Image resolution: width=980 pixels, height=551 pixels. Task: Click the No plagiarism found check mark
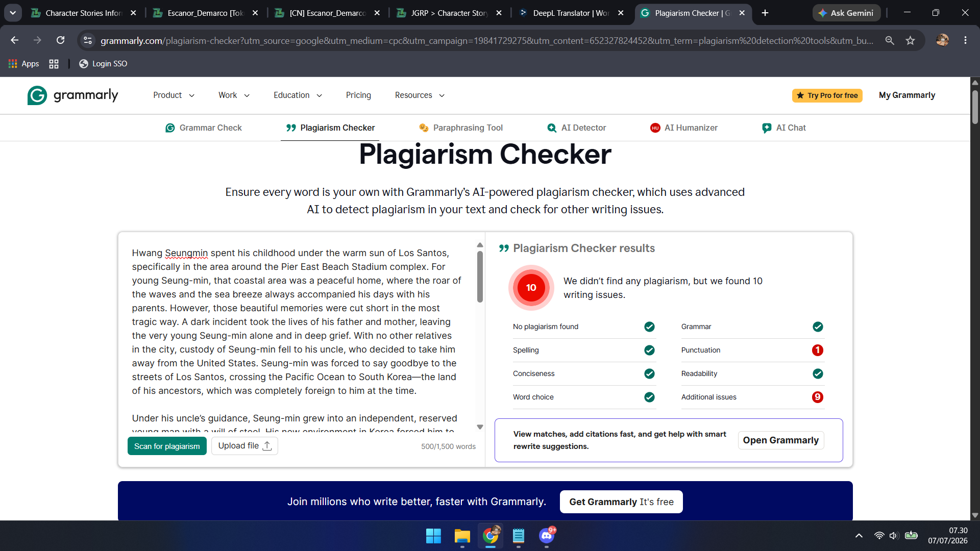(x=649, y=327)
